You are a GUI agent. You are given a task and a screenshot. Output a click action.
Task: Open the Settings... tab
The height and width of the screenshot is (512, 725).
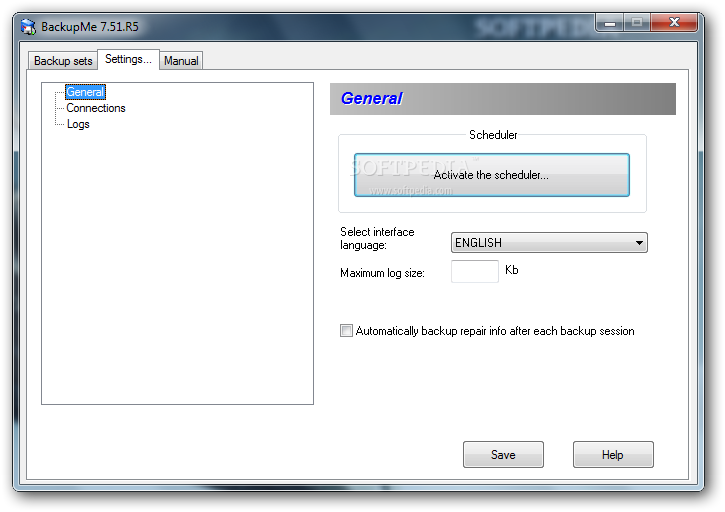coord(129,59)
